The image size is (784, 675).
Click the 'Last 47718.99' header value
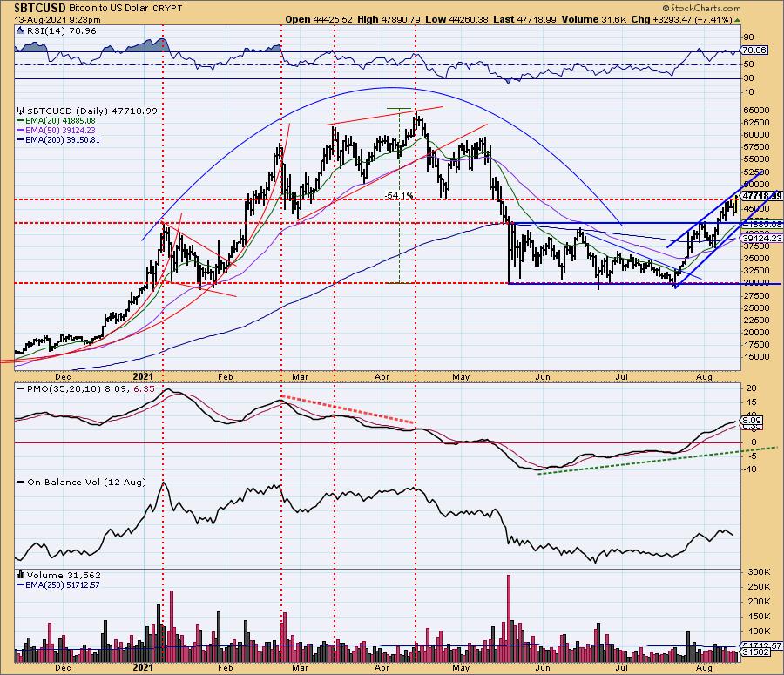point(524,19)
